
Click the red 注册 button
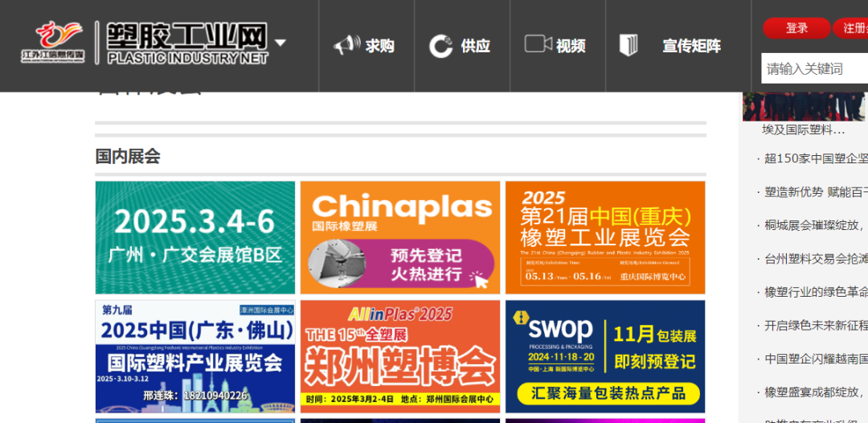coord(851,28)
